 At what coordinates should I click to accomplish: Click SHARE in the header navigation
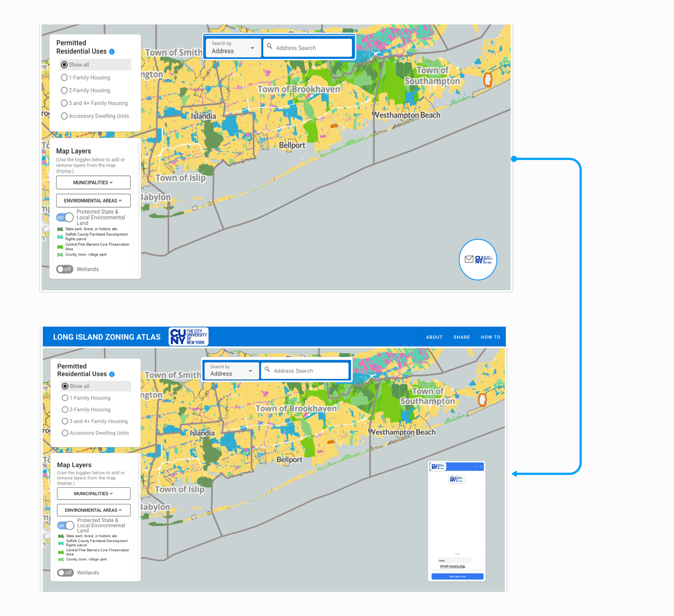[461, 337]
